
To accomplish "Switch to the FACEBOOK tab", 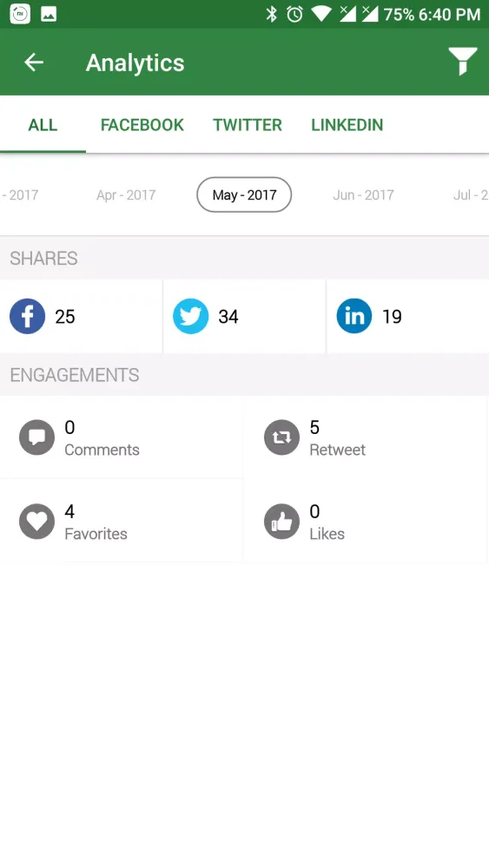I will tap(142, 125).
